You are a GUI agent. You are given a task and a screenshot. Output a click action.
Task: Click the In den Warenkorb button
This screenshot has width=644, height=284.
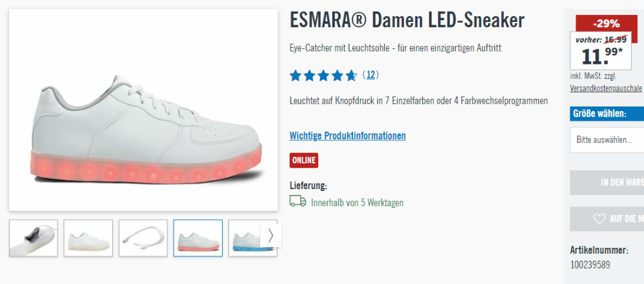607,183
